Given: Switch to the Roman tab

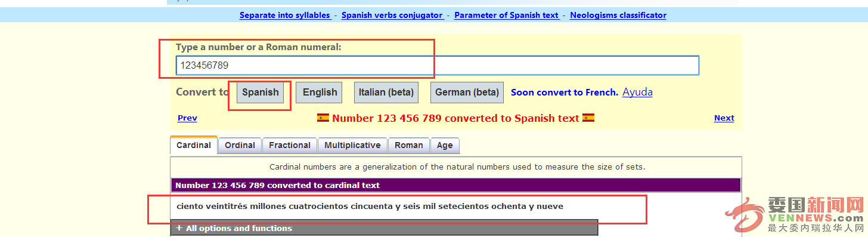Looking at the screenshot, I should click(x=409, y=145).
